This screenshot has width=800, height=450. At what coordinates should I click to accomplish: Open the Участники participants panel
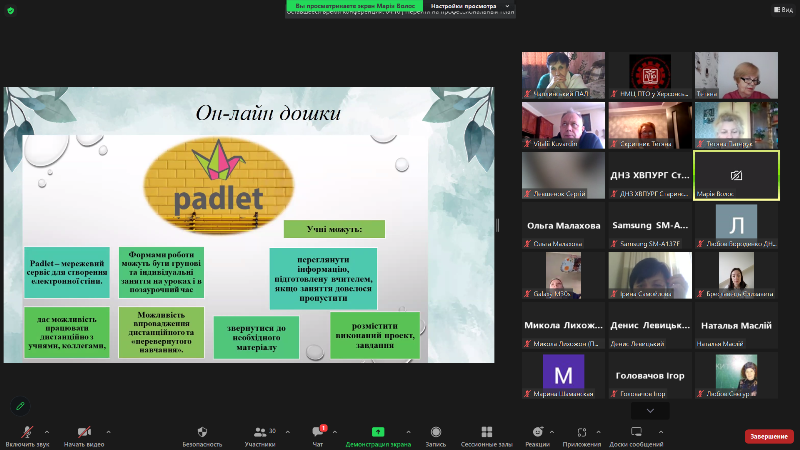coord(260,432)
